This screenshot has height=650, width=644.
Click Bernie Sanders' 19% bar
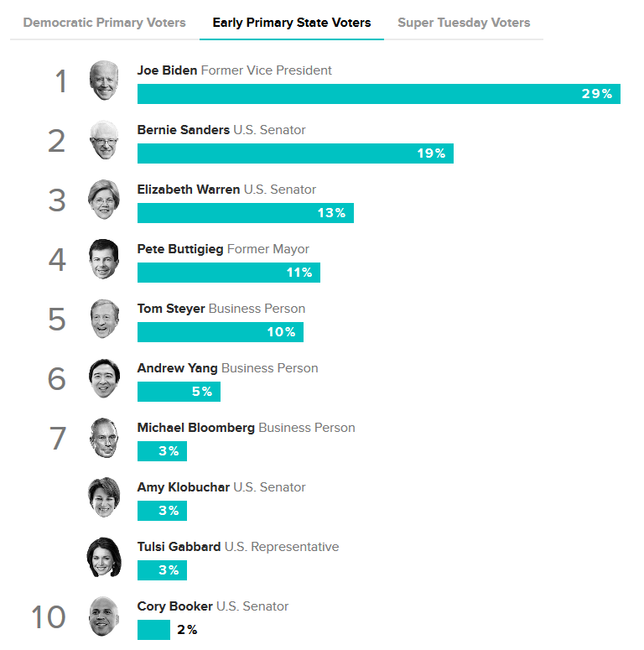tap(295, 153)
